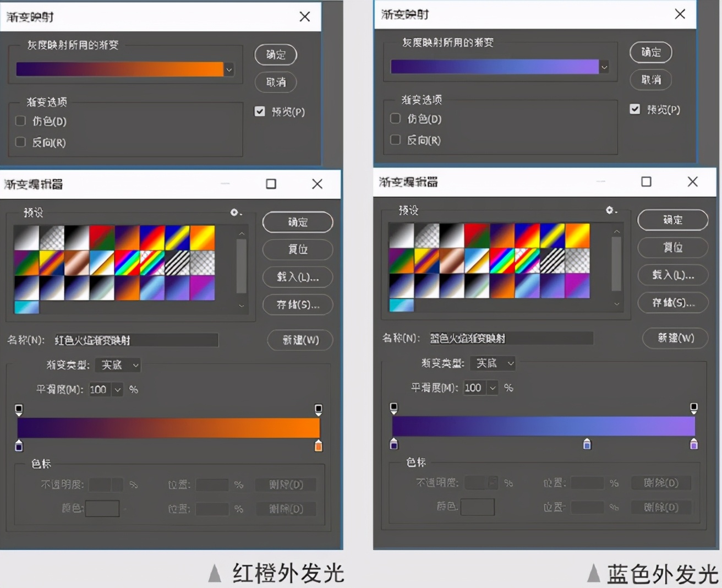
Task: Select the orange end color stop below gradient bar
Action: pos(318,446)
